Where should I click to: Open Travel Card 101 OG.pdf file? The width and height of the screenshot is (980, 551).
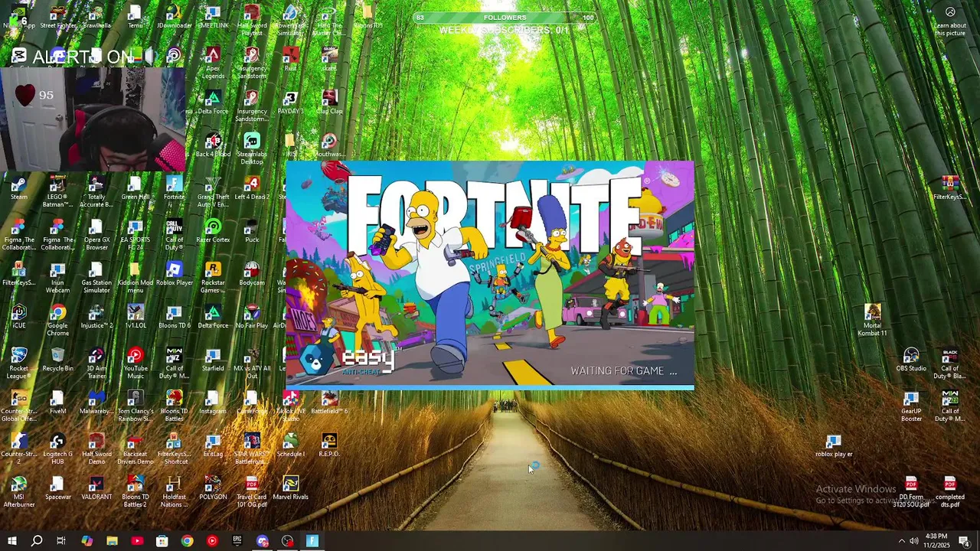click(252, 492)
